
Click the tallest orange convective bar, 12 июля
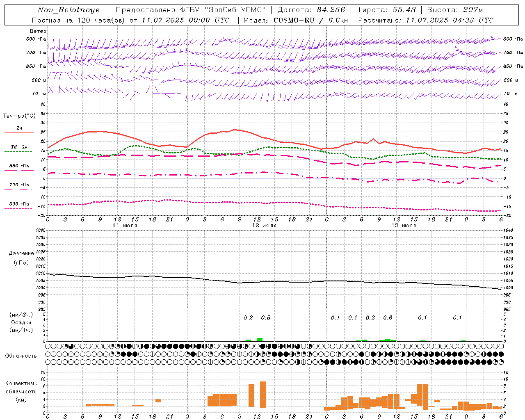[x=263, y=395]
